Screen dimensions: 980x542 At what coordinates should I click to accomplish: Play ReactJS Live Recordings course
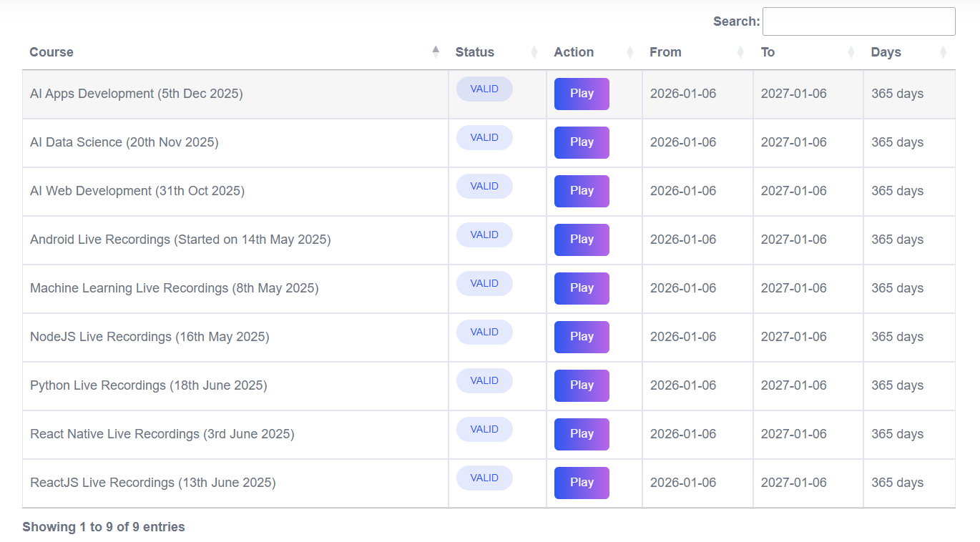pyautogui.click(x=582, y=483)
